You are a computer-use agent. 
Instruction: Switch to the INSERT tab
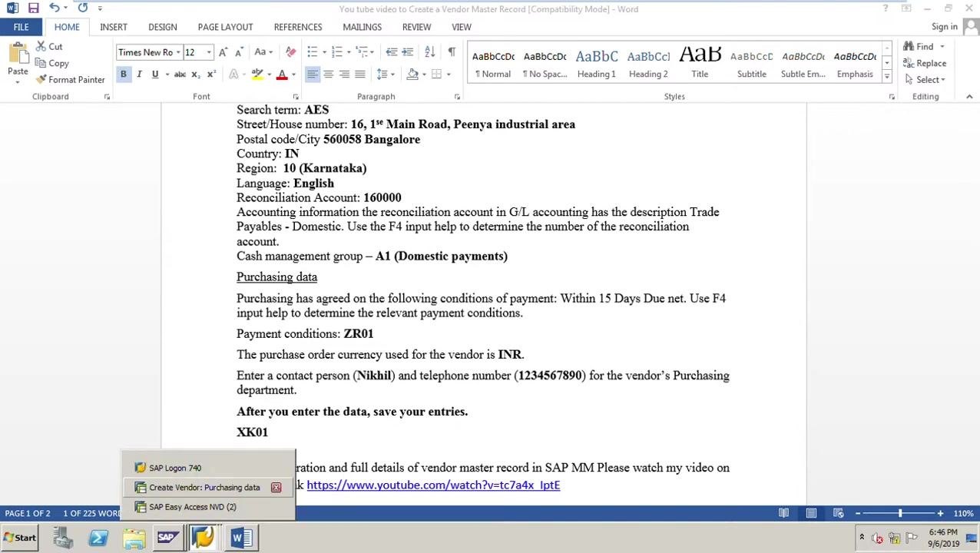114,27
